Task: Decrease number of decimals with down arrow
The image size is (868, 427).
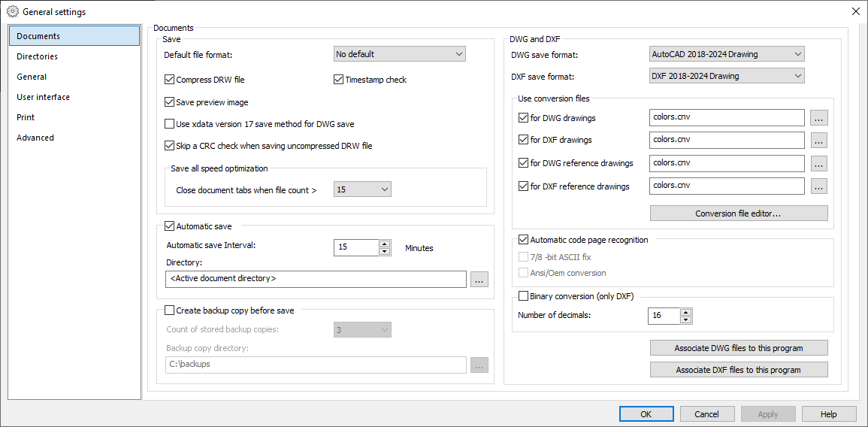Action: (686, 319)
